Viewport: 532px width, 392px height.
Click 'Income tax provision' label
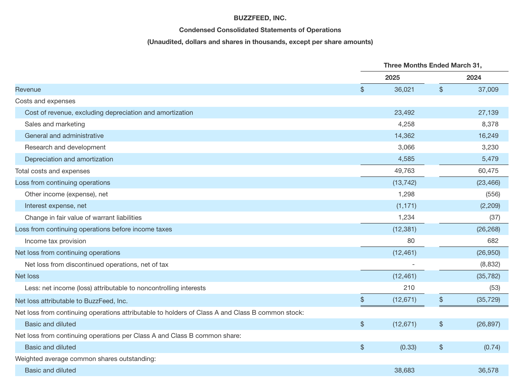click(56, 241)
